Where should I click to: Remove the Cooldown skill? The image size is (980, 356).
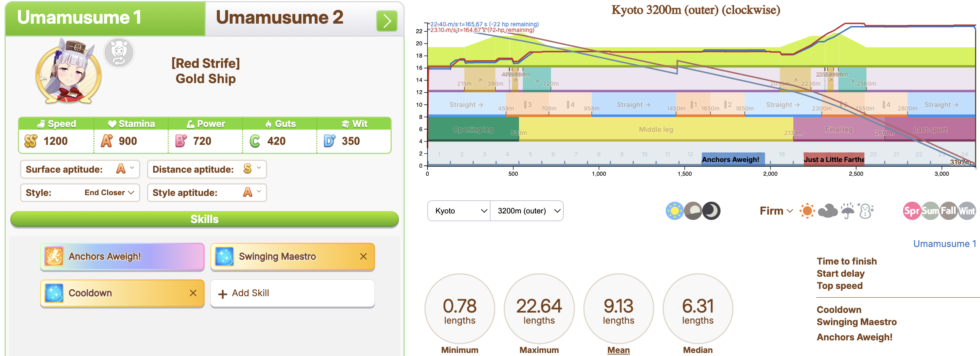point(193,293)
